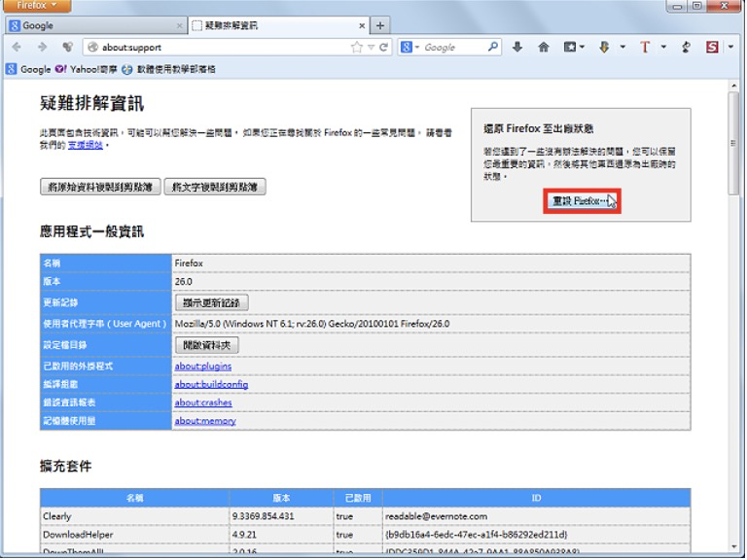
Task: Click the red S toolbar icon
Action: point(712,47)
